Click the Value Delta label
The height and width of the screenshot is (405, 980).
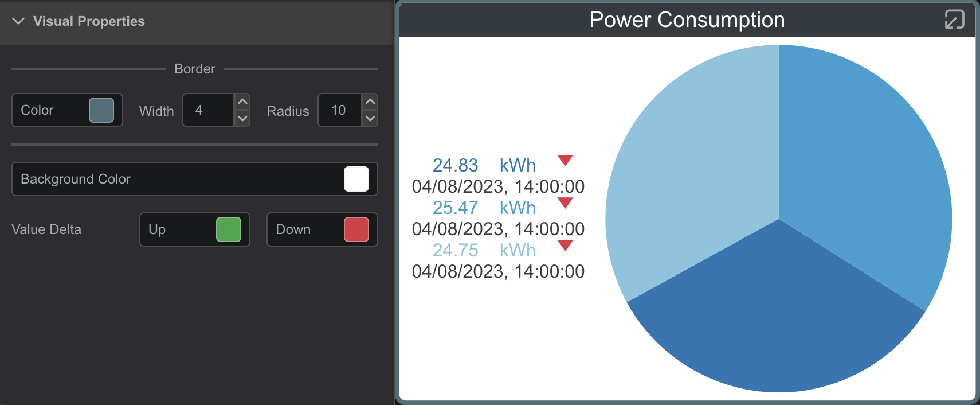46,229
